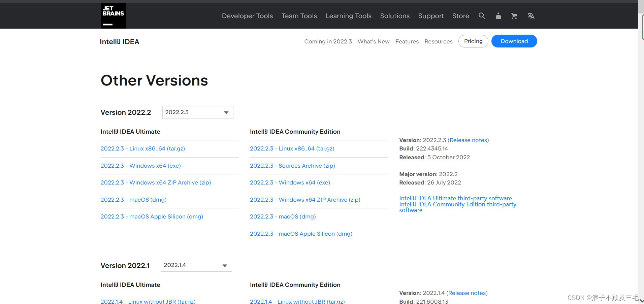Download Ultimate 2022.2.3 macOS Apple Silicon dmg

152,216
